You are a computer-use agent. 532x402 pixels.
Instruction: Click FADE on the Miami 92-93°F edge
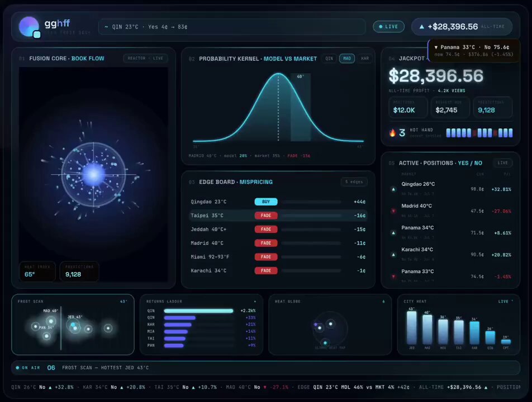tap(266, 257)
